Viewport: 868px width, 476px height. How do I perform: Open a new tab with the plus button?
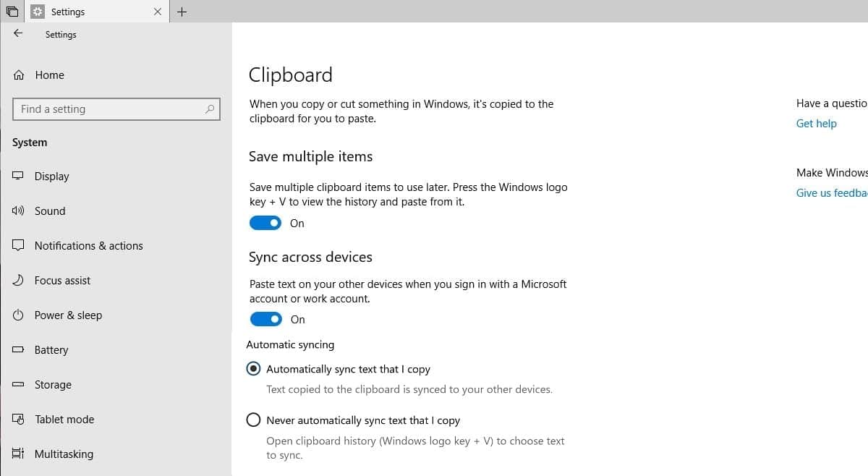click(x=182, y=12)
